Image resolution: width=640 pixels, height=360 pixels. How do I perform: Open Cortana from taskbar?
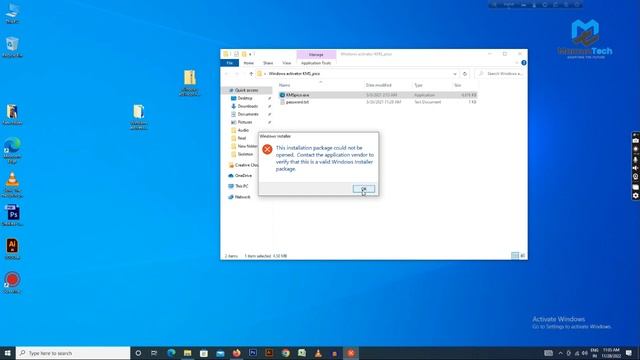138,353
